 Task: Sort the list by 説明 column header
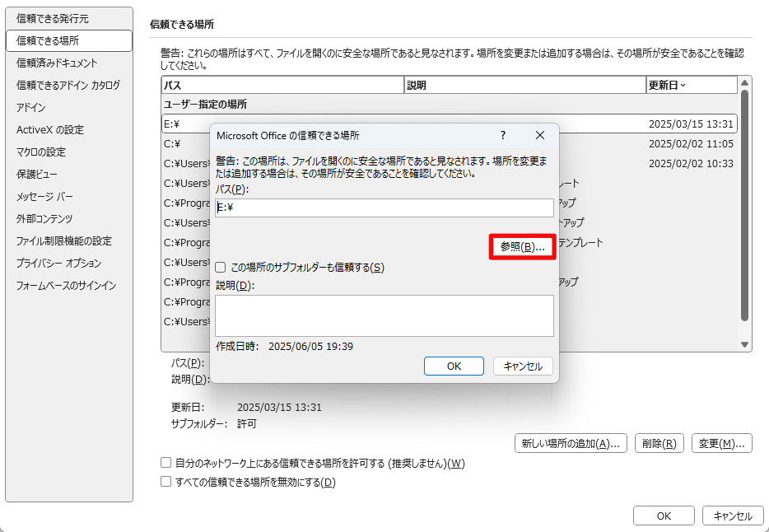point(525,86)
